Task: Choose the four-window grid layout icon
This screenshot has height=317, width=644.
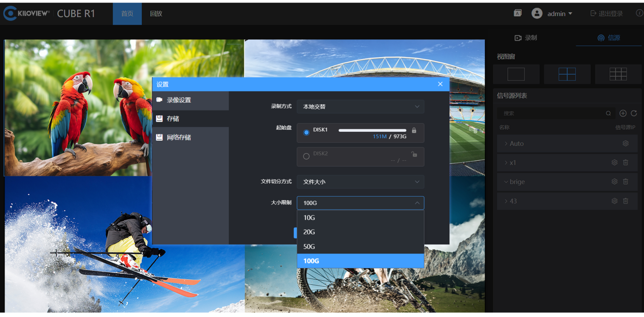Action: pyautogui.click(x=567, y=74)
